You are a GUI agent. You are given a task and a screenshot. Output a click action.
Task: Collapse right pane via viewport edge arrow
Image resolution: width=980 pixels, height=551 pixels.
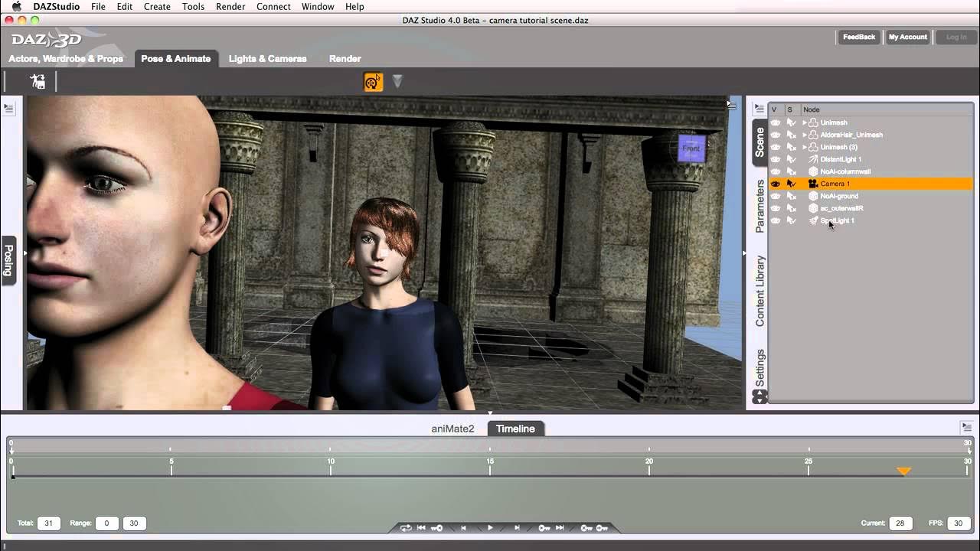744,253
